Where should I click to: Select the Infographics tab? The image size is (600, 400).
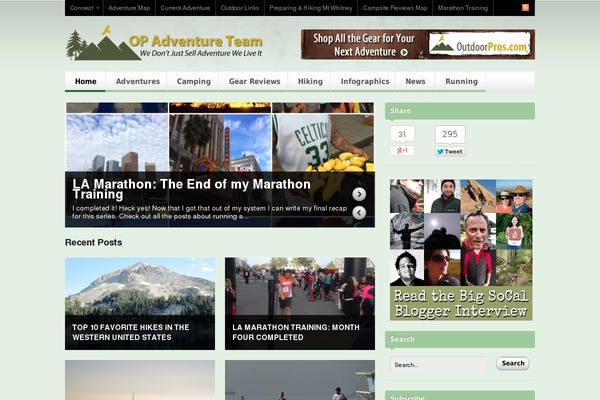365,81
